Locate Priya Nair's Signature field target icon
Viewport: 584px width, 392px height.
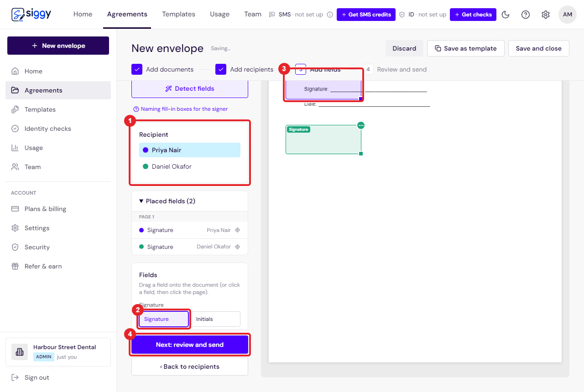[x=237, y=230]
